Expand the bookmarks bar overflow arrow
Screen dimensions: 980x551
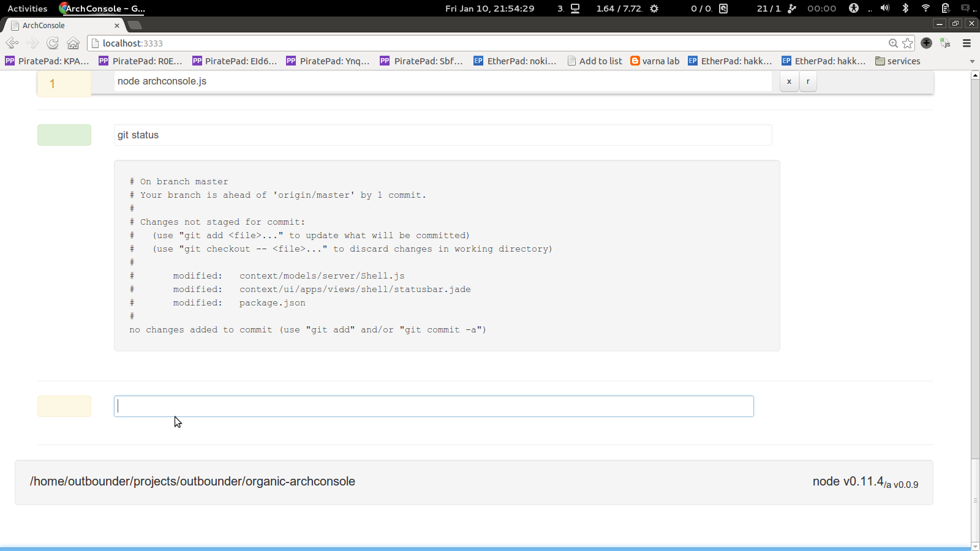(972, 61)
